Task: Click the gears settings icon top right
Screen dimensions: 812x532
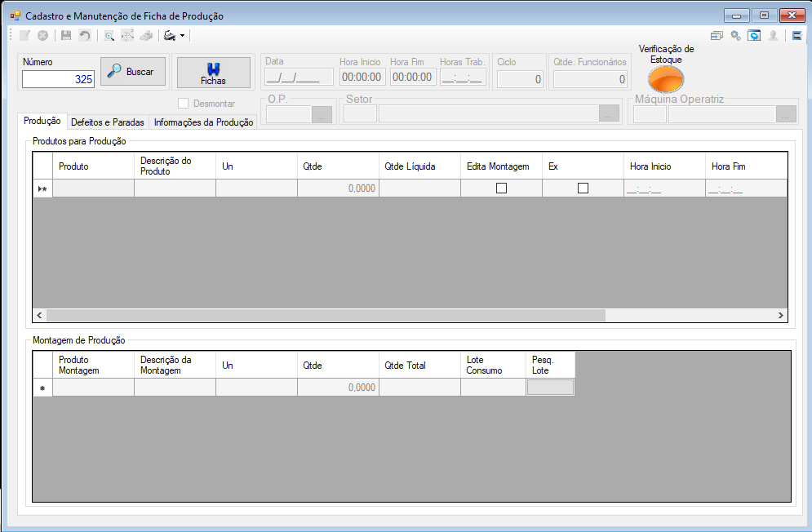Action: coord(735,36)
